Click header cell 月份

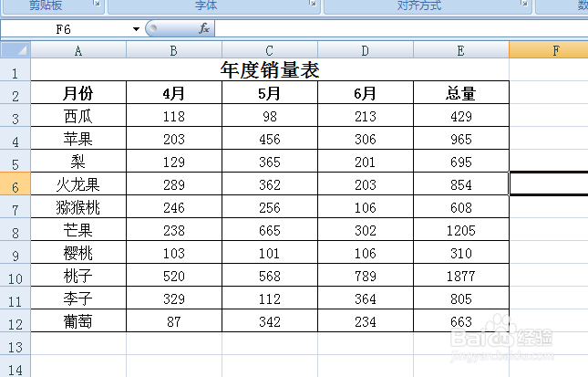[78, 93]
